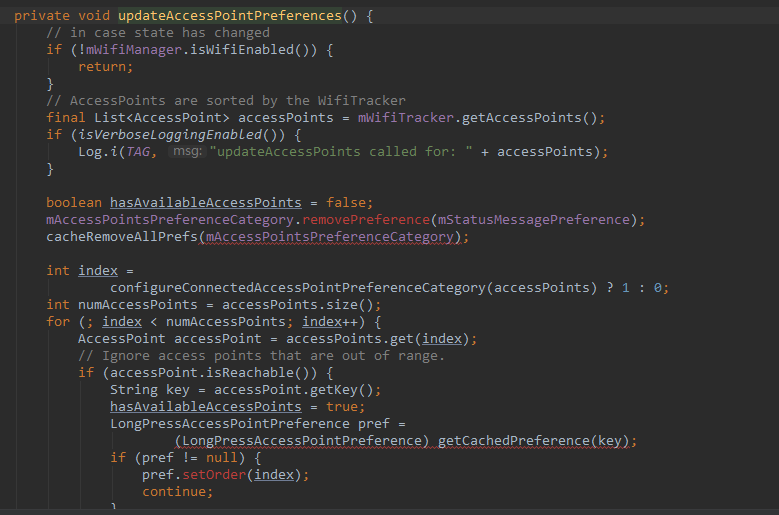Screen dimensions: 779x515
Task: Click 'LongPressAccessPointPreference pref =' declaration
Action: point(258,424)
